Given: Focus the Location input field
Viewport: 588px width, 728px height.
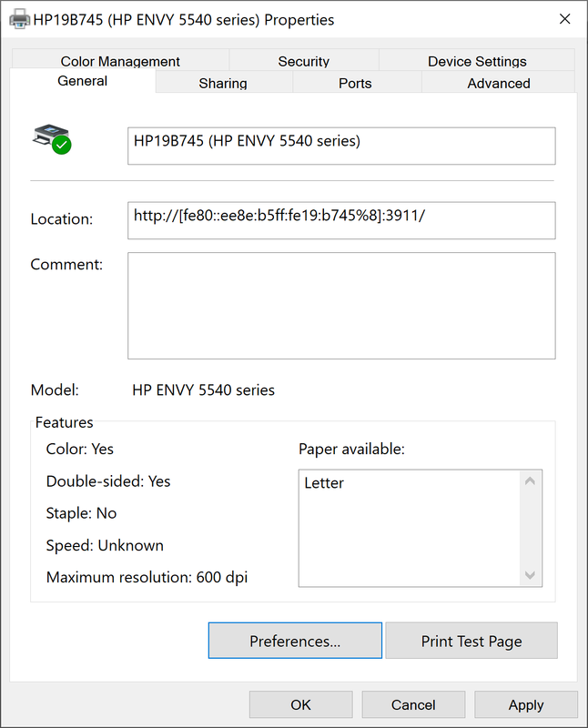Looking at the screenshot, I should [340, 220].
